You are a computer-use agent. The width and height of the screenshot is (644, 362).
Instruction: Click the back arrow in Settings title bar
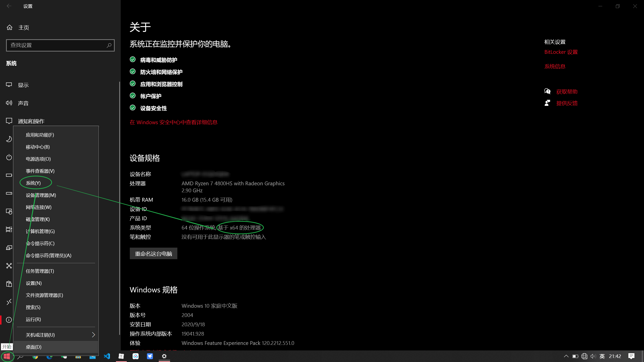click(9, 6)
